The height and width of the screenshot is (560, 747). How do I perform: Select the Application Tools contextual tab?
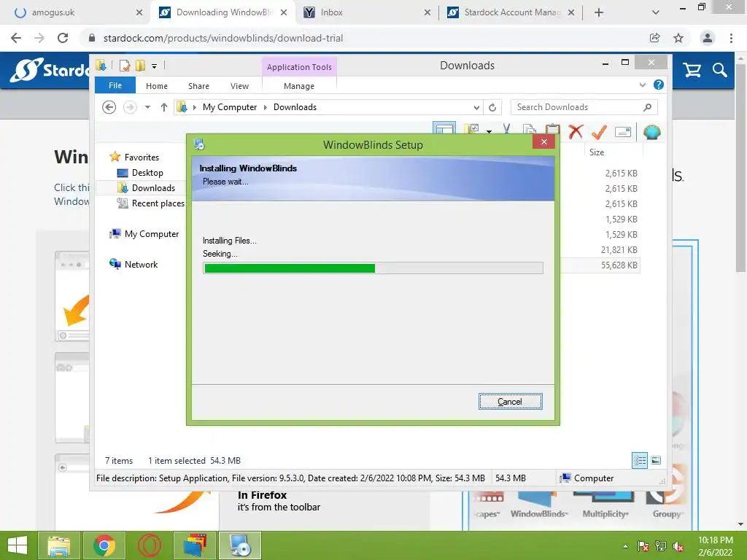pyautogui.click(x=299, y=67)
